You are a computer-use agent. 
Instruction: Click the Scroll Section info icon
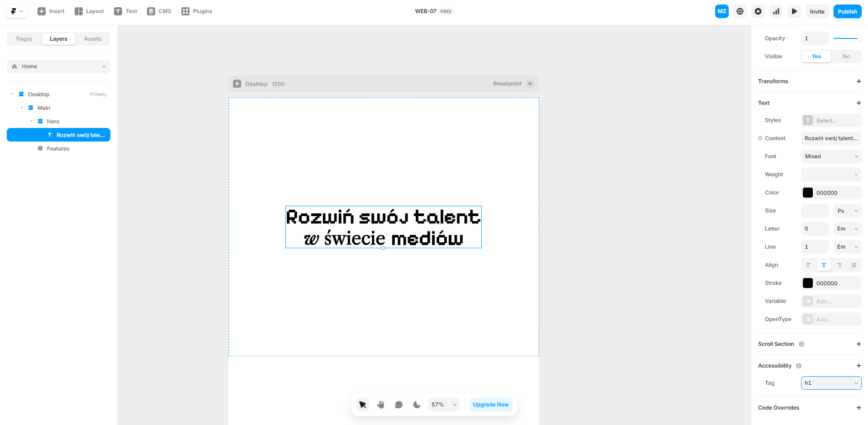(802, 344)
